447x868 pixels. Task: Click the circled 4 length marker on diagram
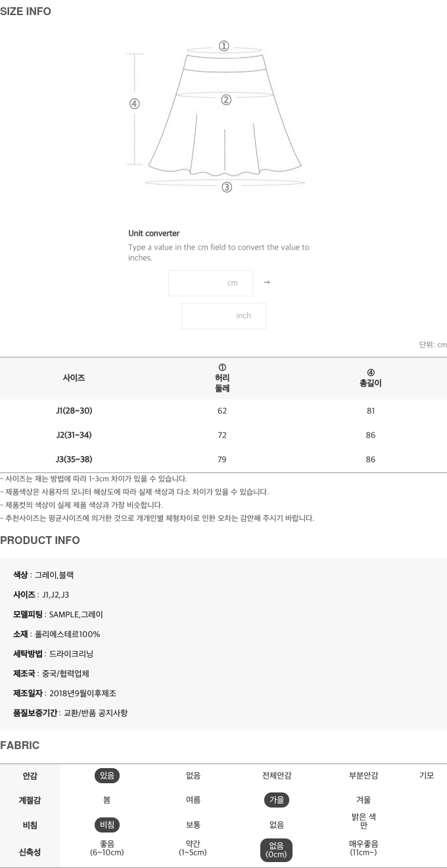click(135, 104)
